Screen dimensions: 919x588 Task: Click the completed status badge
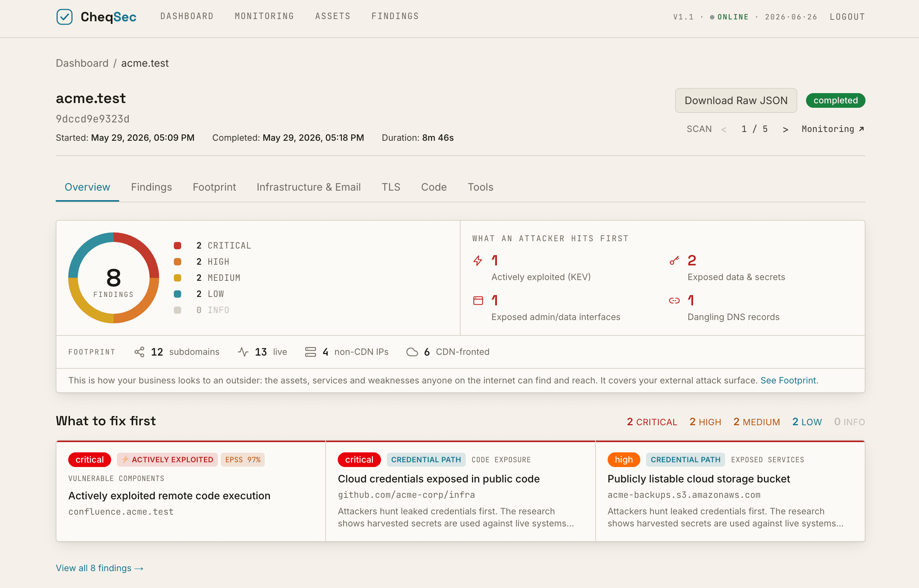coord(835,100)
